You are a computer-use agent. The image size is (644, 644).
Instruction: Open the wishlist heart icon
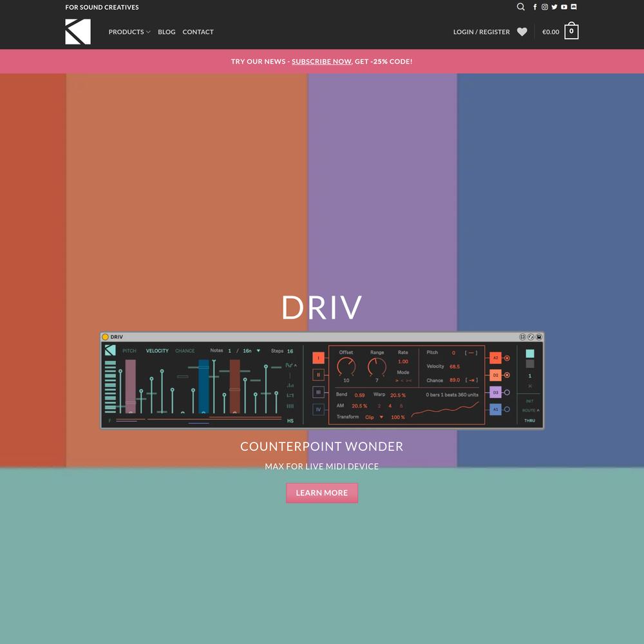(522, 32)
